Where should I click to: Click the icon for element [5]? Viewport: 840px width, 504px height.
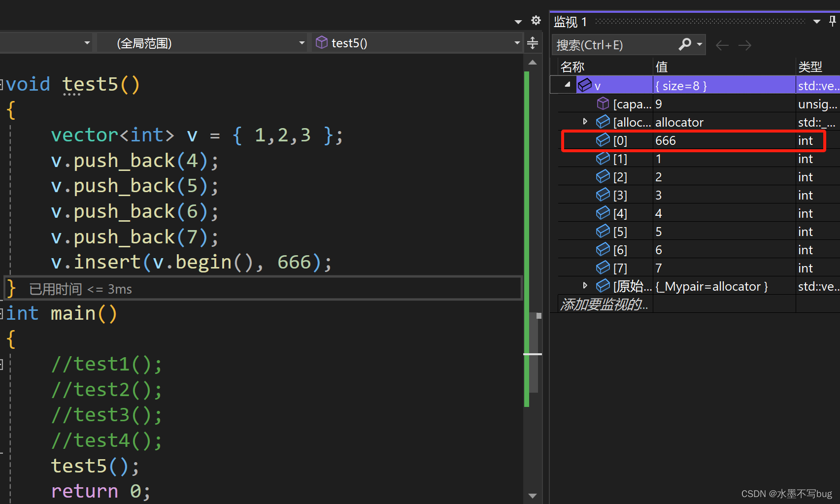click(x=603, y=231)
